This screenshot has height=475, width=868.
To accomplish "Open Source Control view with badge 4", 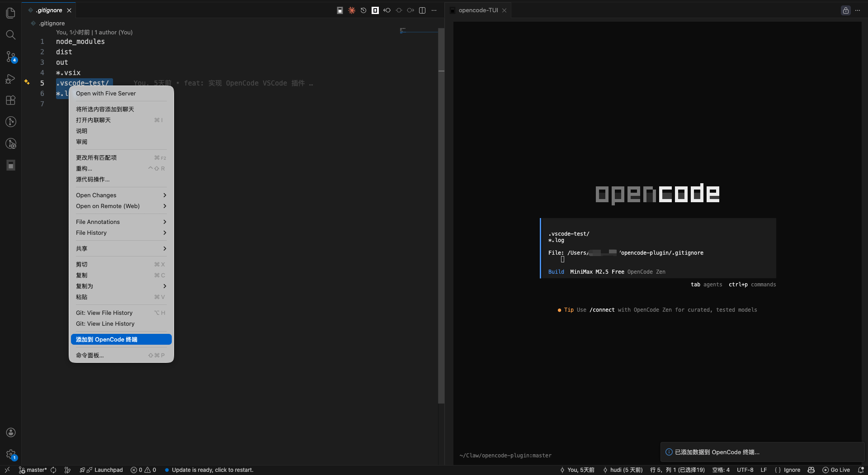I will click(11, 57).
